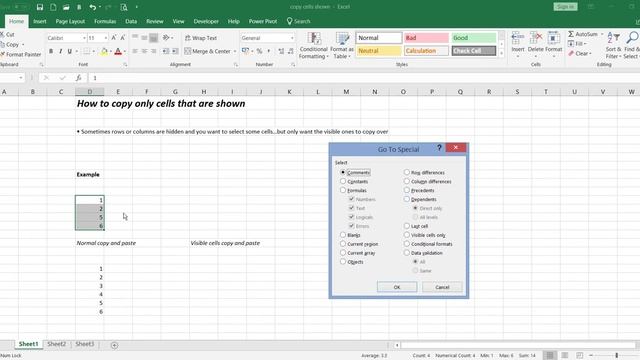Click the Sort & Filter icon
This screenshot has height=360, width=640.
click(x=613, y=38)
